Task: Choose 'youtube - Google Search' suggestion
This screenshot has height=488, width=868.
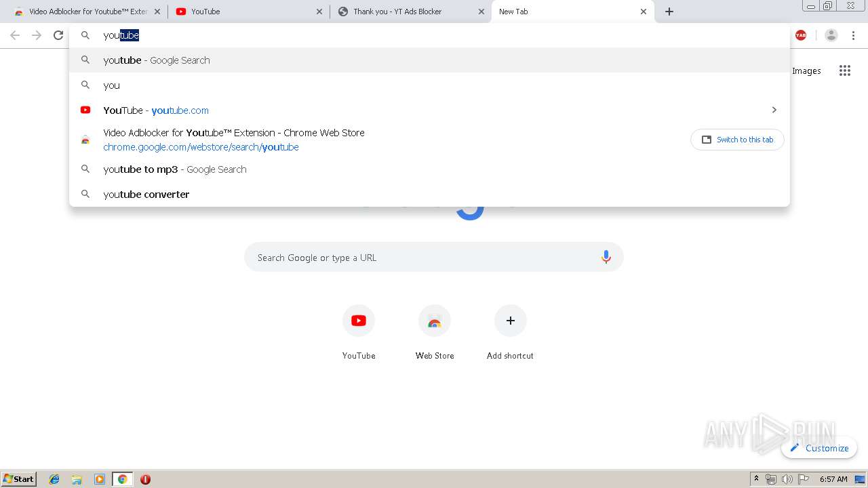Action: click(x=429, y=60)
